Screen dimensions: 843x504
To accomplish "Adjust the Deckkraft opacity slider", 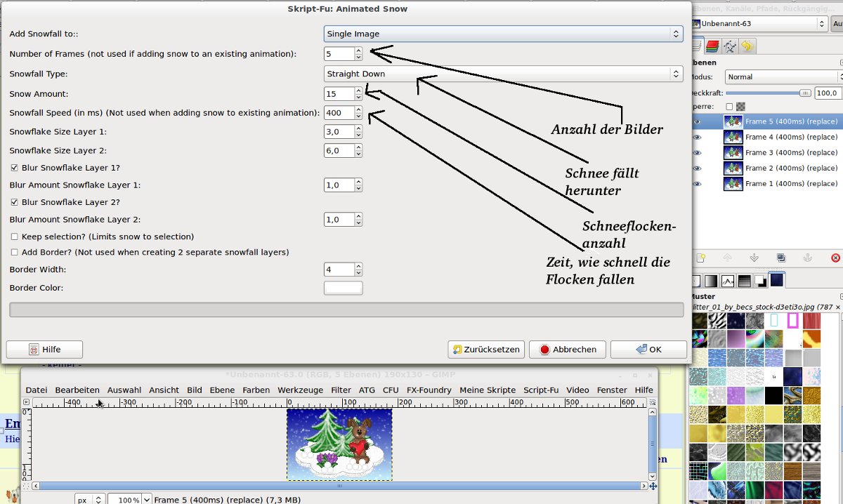I will 768,92.
